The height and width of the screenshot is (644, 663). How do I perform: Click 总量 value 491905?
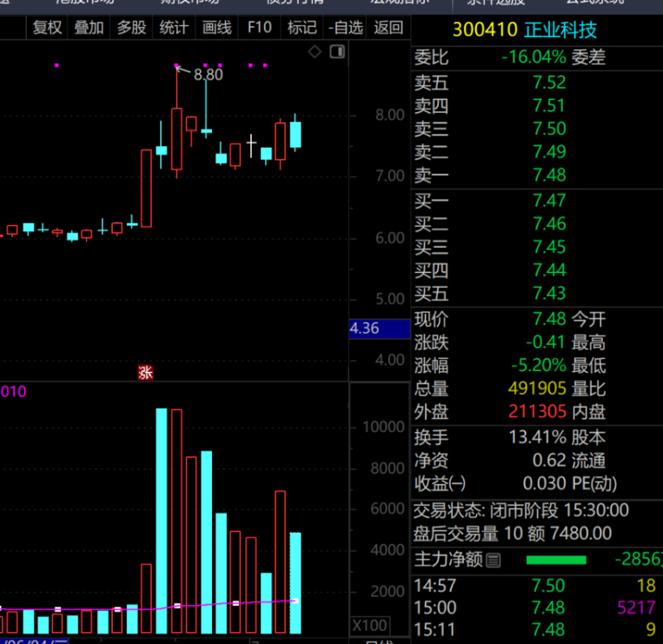537,388
